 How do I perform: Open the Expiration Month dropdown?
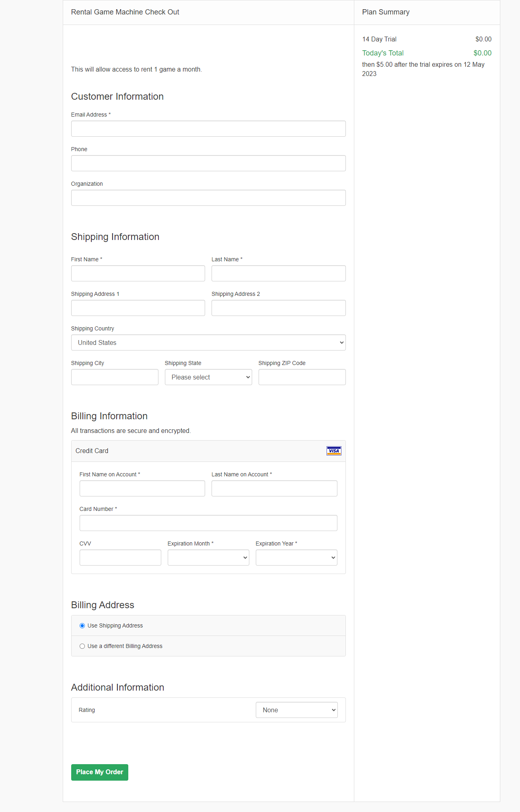click(x=208, y=558)
